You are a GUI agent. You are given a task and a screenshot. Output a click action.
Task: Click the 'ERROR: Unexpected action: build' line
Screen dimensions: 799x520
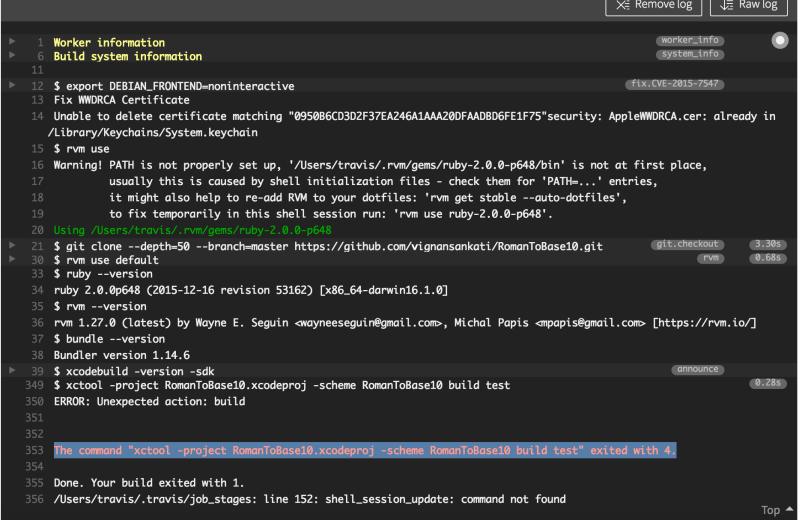pos(149,402)
